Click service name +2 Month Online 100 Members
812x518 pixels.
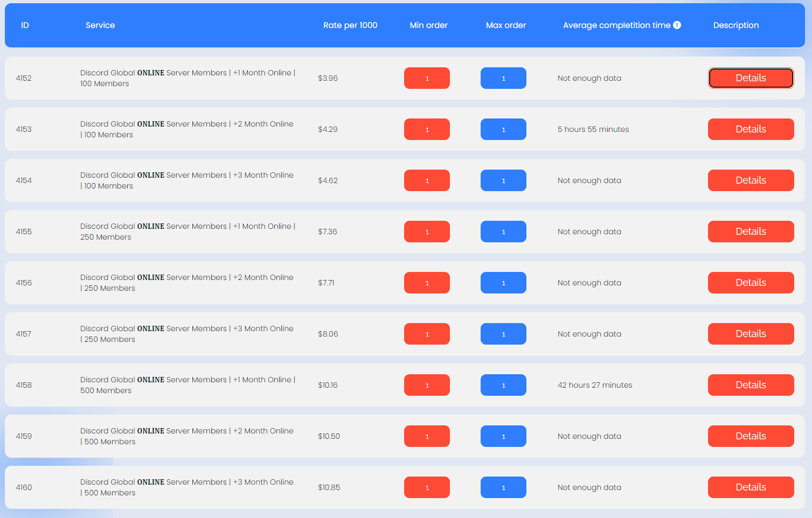pos(187,129)
